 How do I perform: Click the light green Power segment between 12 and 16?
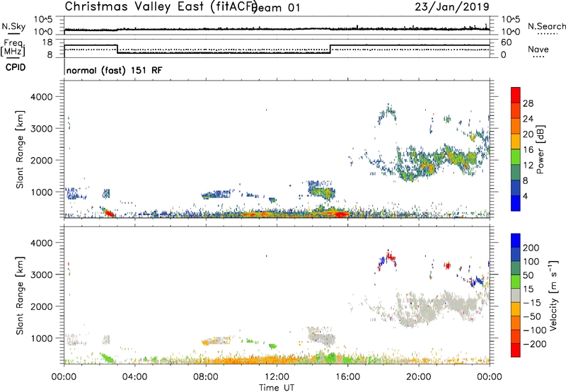pos(516,156)
